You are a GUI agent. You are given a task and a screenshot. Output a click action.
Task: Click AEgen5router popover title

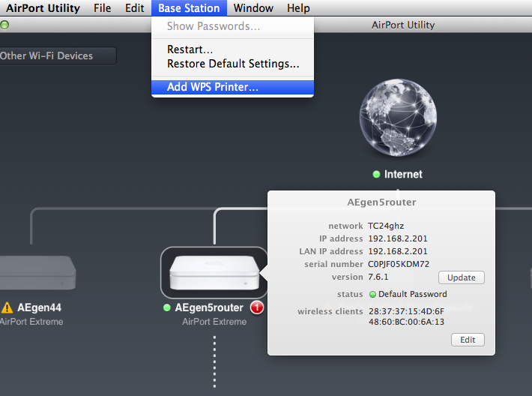point(381,202)
